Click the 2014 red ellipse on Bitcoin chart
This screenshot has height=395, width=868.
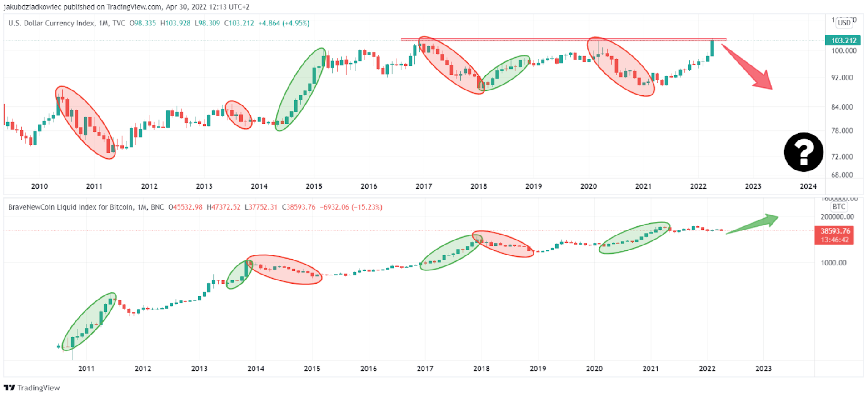coord(284,270)
